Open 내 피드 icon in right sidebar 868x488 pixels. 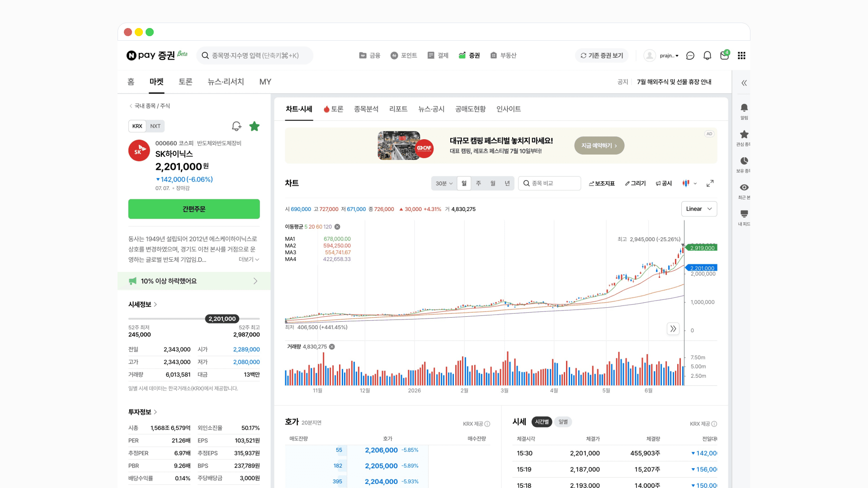tap(744, 217)
